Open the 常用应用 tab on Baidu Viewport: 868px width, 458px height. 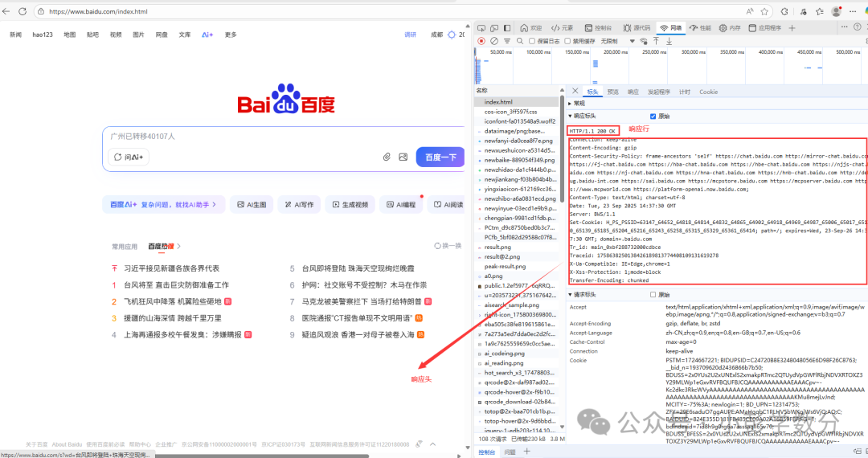click(125, 247)
